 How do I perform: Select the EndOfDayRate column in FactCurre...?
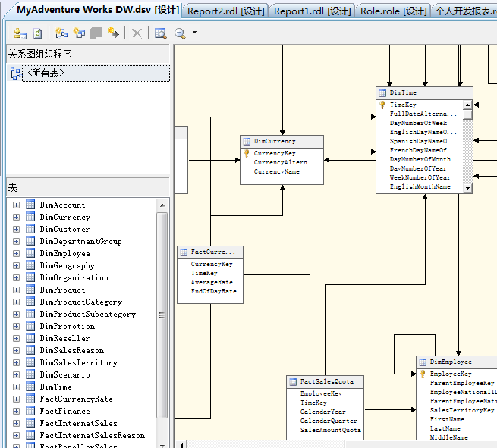click(x=214, y=292)
